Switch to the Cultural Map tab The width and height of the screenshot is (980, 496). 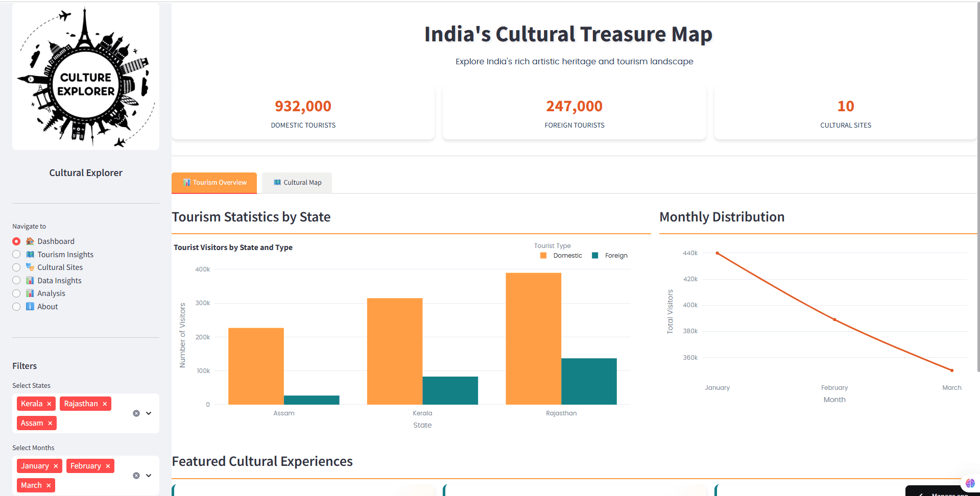point(297,182)
